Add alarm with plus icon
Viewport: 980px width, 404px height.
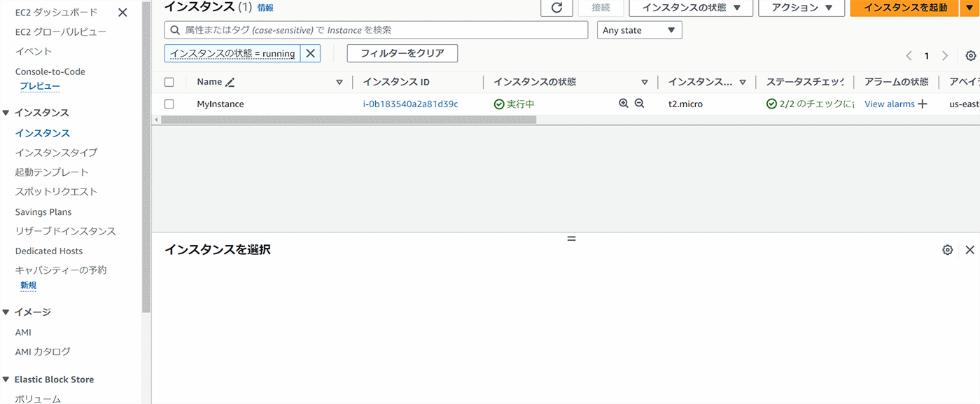923,104
